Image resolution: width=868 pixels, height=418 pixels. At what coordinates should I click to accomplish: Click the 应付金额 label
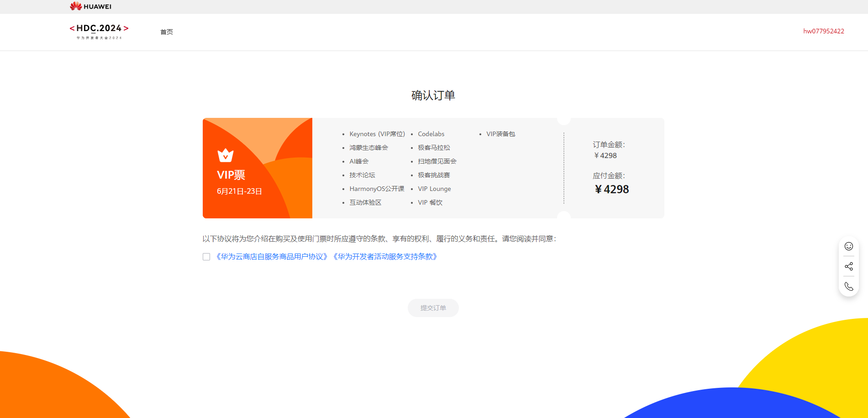[x=609, y=176]
